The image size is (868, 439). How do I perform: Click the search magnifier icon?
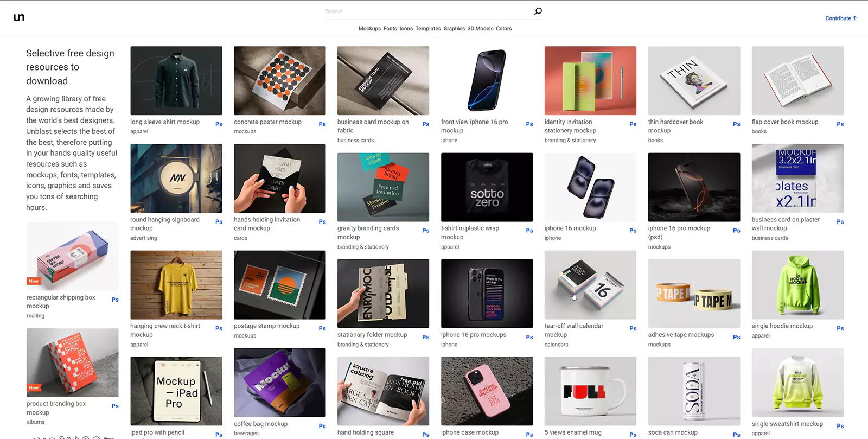[538, 11]
